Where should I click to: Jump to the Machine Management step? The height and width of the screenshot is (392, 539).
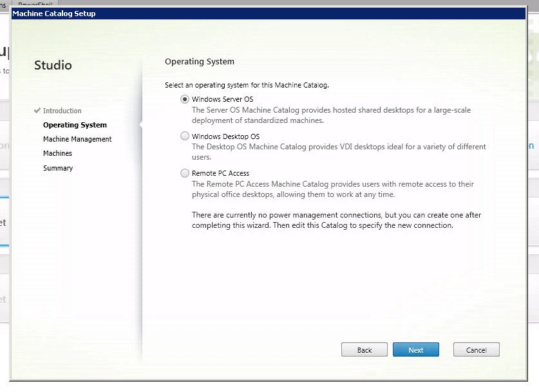(x=77, y=139)
